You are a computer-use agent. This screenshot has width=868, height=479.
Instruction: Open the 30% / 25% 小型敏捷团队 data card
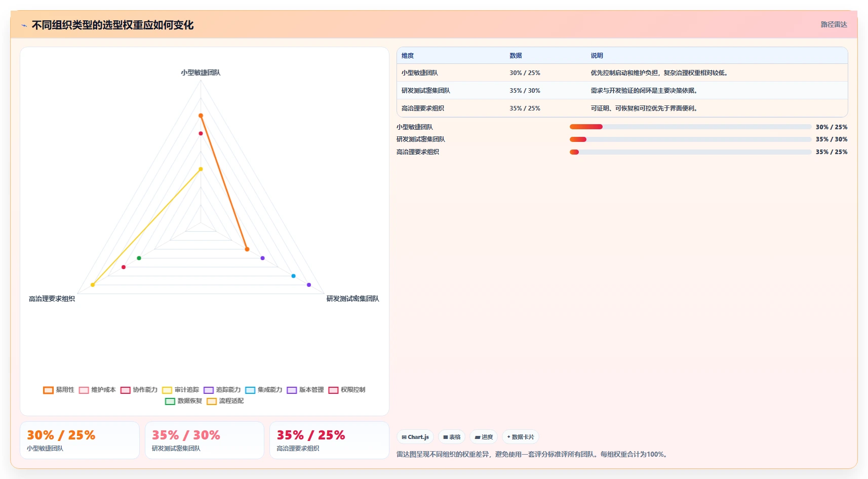point(80,440)
